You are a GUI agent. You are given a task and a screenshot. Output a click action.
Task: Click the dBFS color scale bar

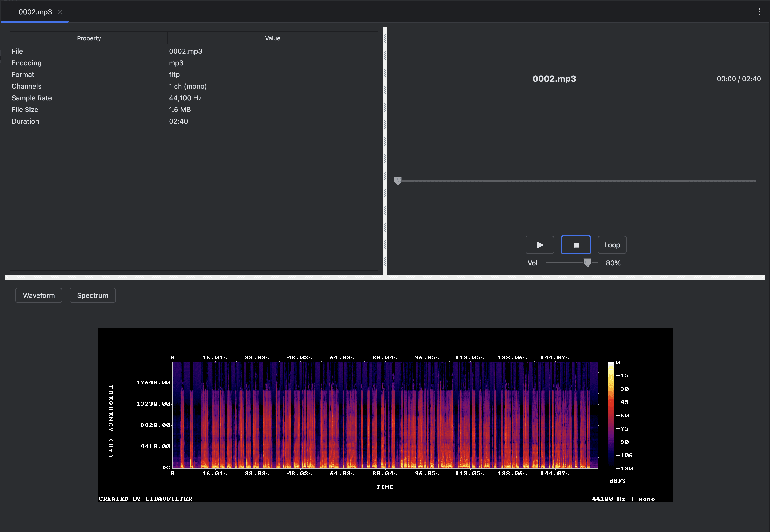tap(611, 415)
